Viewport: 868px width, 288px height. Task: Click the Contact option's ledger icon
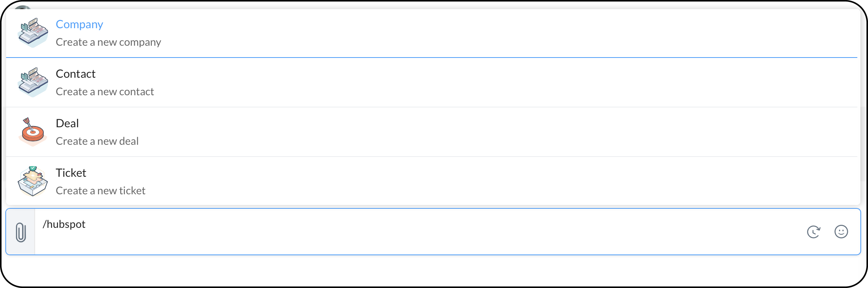33,82
